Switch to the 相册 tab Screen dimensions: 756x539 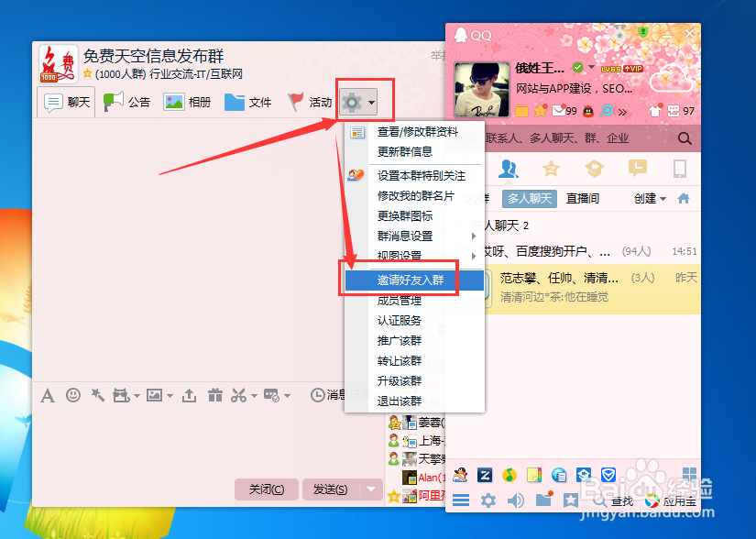187,102
